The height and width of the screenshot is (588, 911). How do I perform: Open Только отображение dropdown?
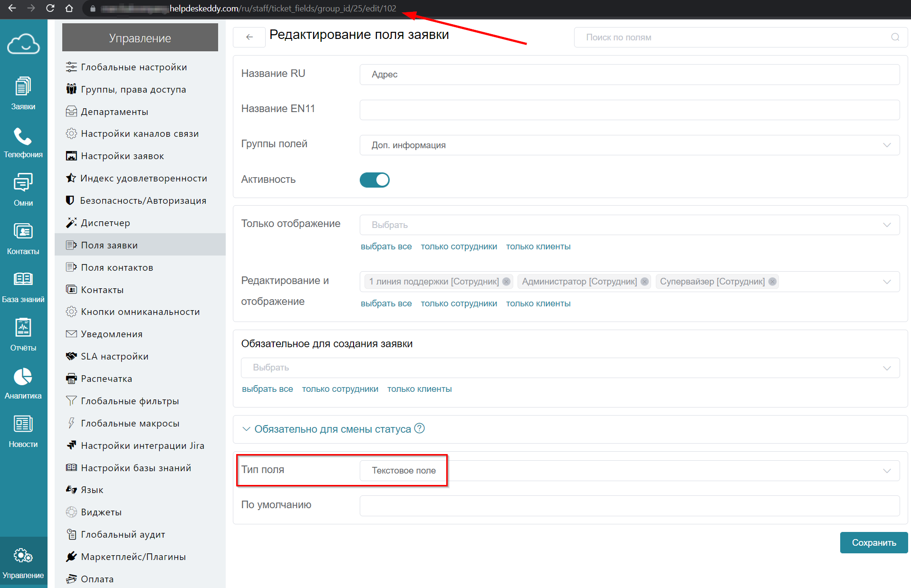pyautogui.click(x=630, y=225)
